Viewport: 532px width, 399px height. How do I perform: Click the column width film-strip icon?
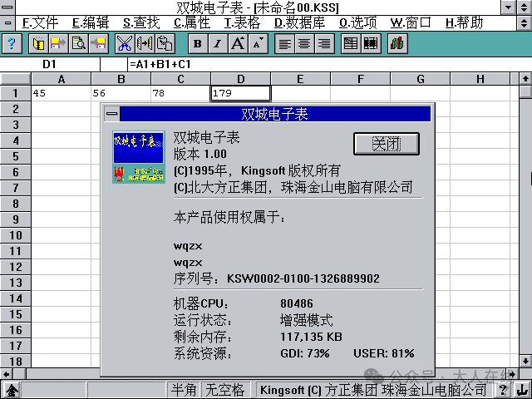click(x=371, y=44)
